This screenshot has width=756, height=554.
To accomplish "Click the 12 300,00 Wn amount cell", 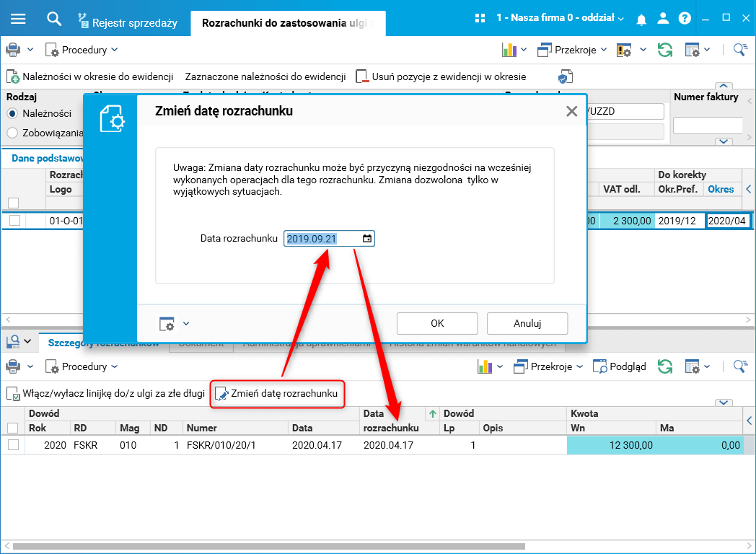I will [611, 445].
